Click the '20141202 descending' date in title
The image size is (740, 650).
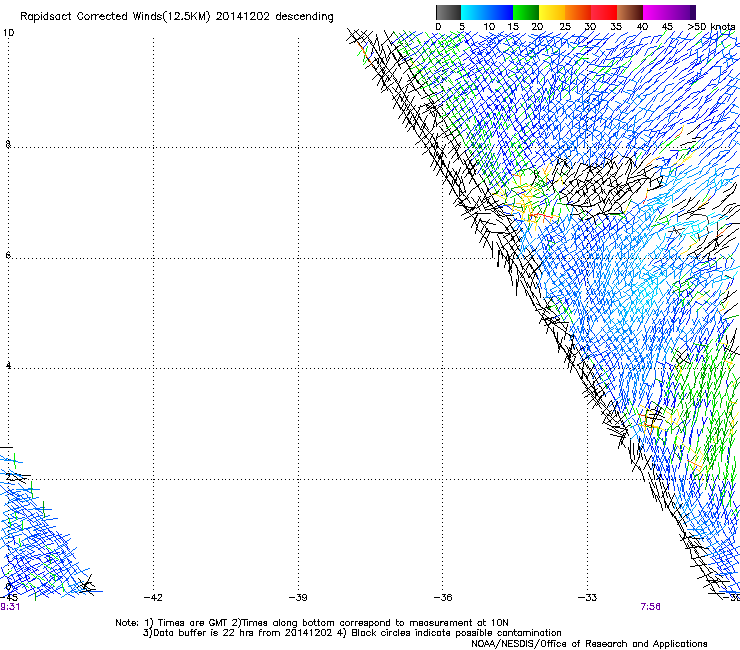tap(275, 17)
